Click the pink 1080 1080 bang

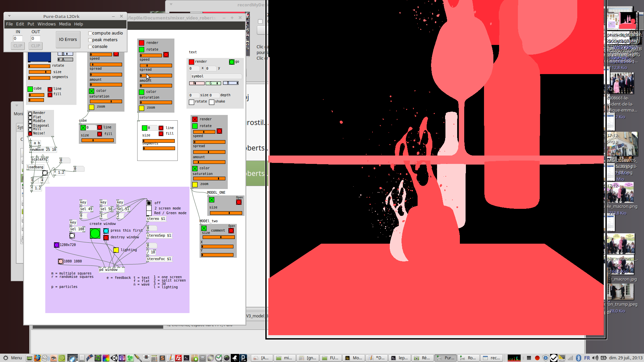click(61, 261)
